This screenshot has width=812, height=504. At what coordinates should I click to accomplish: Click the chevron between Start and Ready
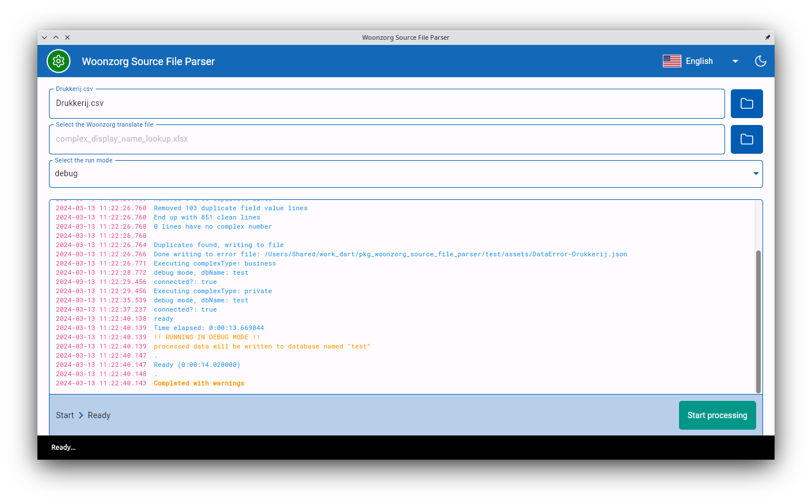point(81,415)
